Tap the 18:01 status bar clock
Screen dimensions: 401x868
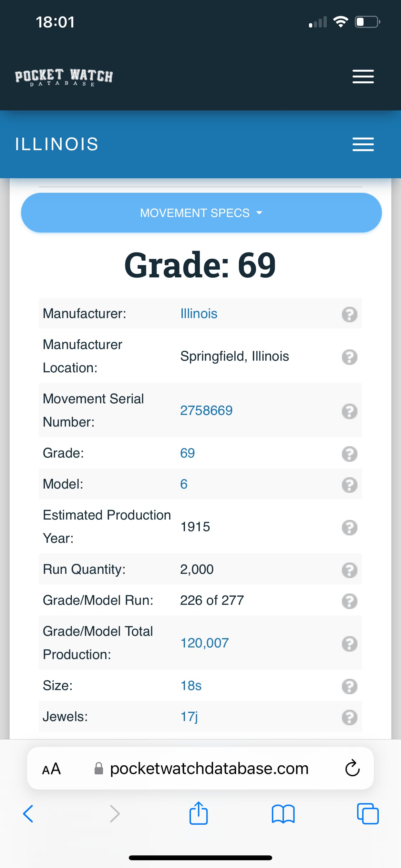pos(55,22)
